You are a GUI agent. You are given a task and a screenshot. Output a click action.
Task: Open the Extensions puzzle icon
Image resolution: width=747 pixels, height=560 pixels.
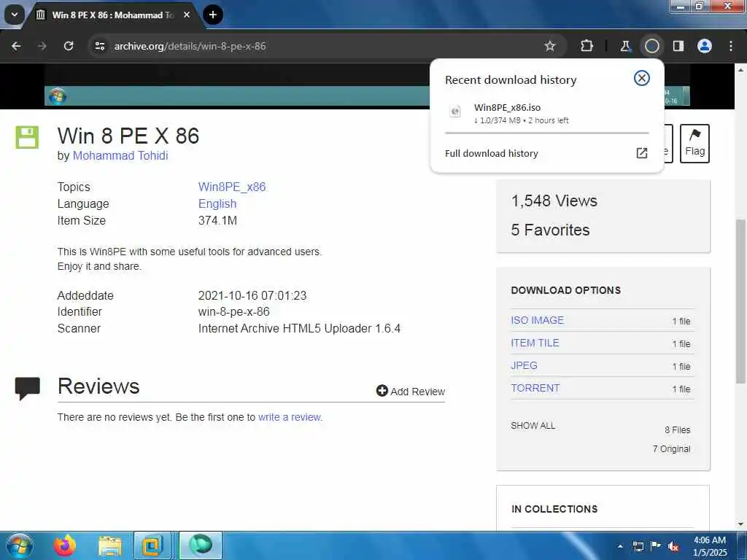587,46
